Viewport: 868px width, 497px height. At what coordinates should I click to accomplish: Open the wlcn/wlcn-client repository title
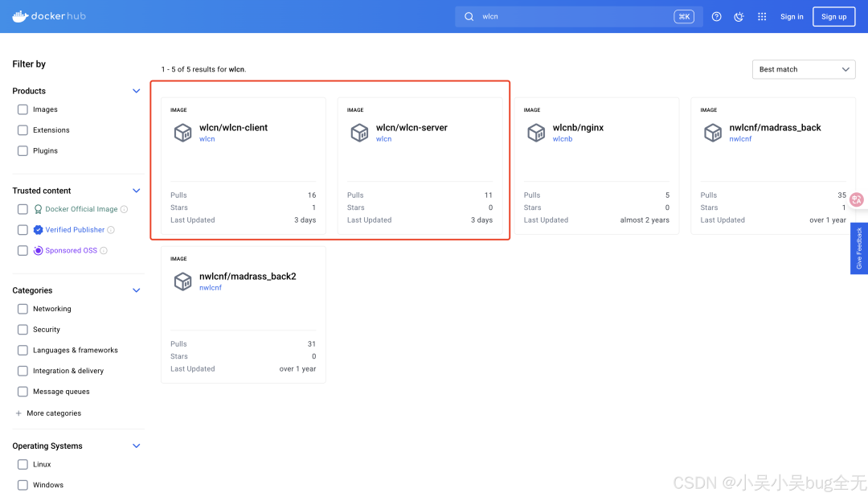click(233, 127)
